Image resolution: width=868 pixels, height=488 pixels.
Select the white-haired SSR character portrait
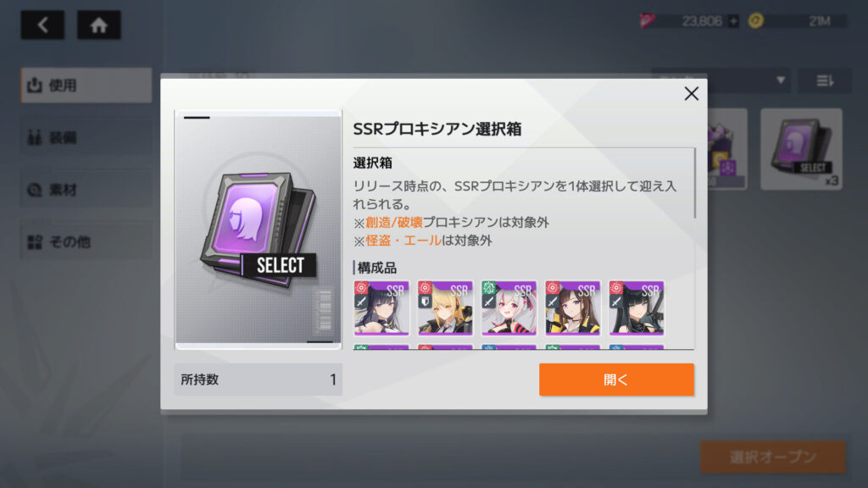coord(509,308)
